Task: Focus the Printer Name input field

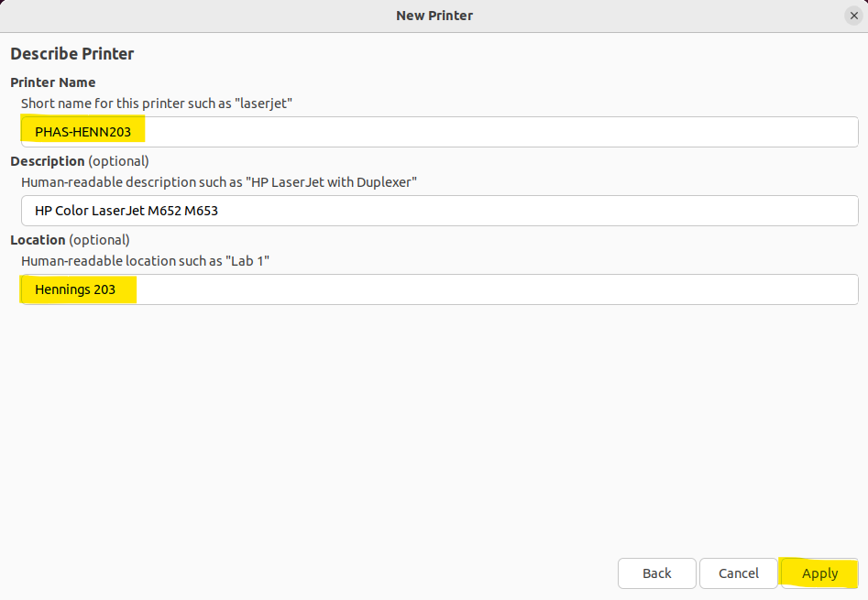Action: click(x=440, y=132)
